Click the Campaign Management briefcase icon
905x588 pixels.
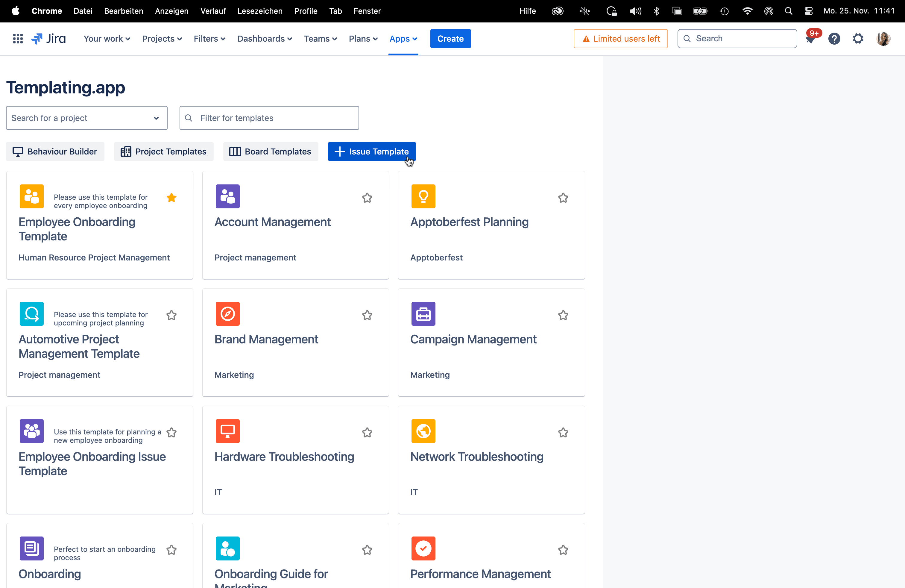point(423,314)
